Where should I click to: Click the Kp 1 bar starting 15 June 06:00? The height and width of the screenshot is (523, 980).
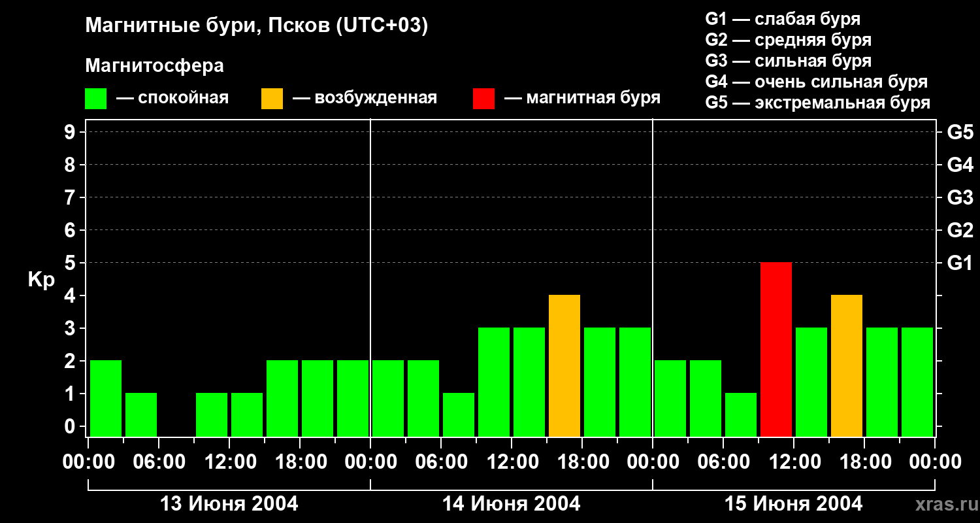pos(741,415)
